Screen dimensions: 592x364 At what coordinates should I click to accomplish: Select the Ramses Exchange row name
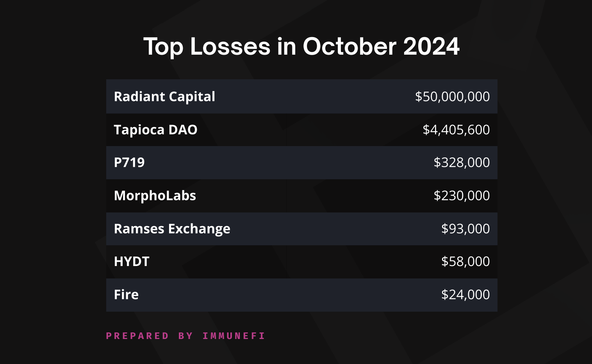(x=172, y=229)
